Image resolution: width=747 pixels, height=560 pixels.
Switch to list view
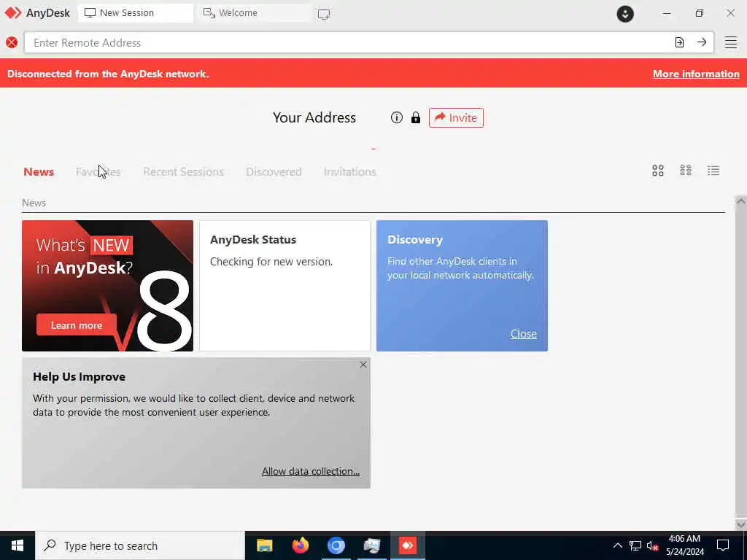[713, 171]
